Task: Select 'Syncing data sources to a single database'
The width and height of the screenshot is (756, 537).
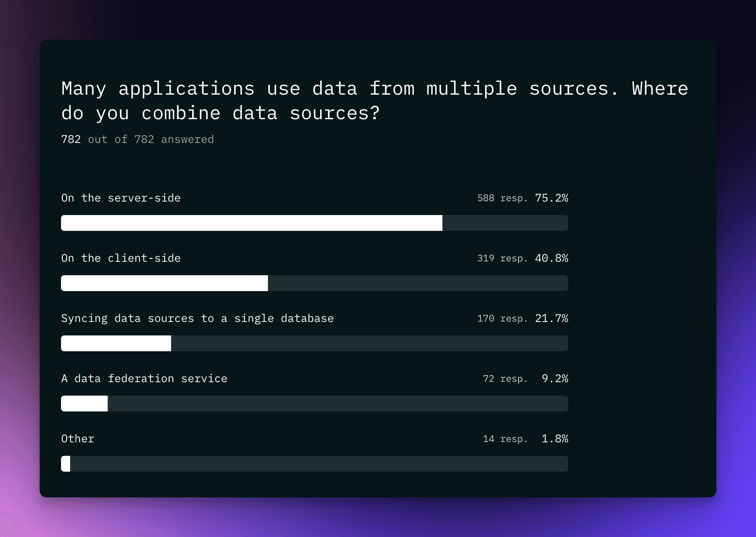Action: click(197, 318)
